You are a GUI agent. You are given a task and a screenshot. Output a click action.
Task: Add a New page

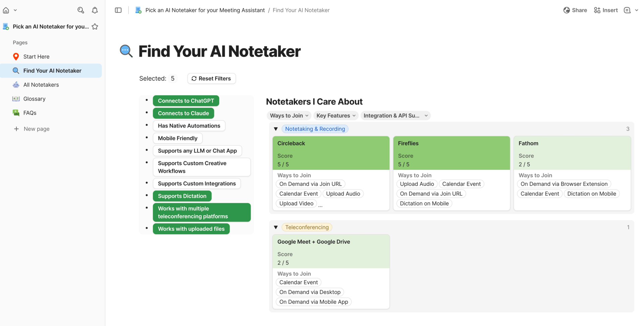[37, 129]
